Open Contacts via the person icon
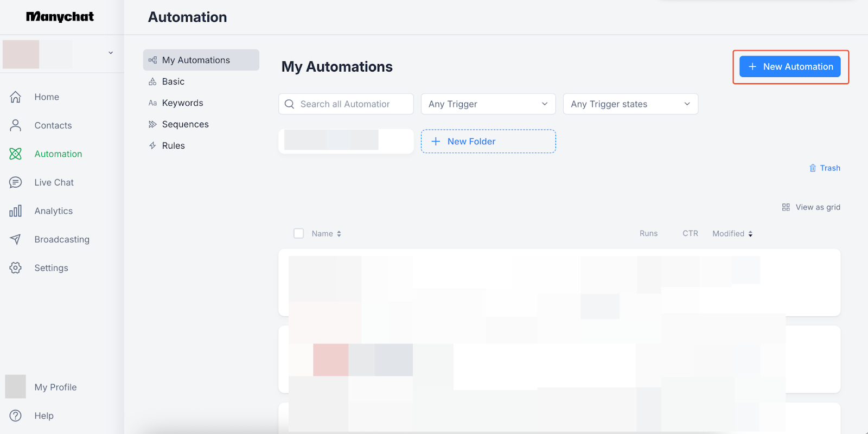The image size is (868, 434). (15, 125)
